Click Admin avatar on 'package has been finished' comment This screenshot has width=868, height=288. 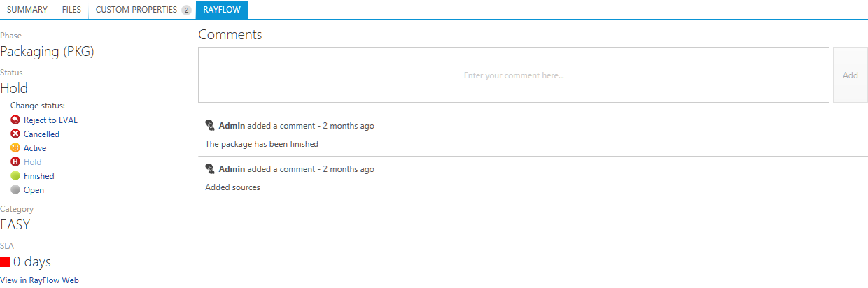pos(209,126)
